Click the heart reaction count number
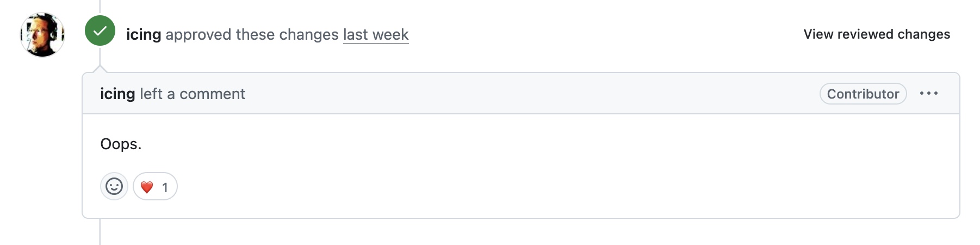 pyautogui.click(x=165, y=187)
